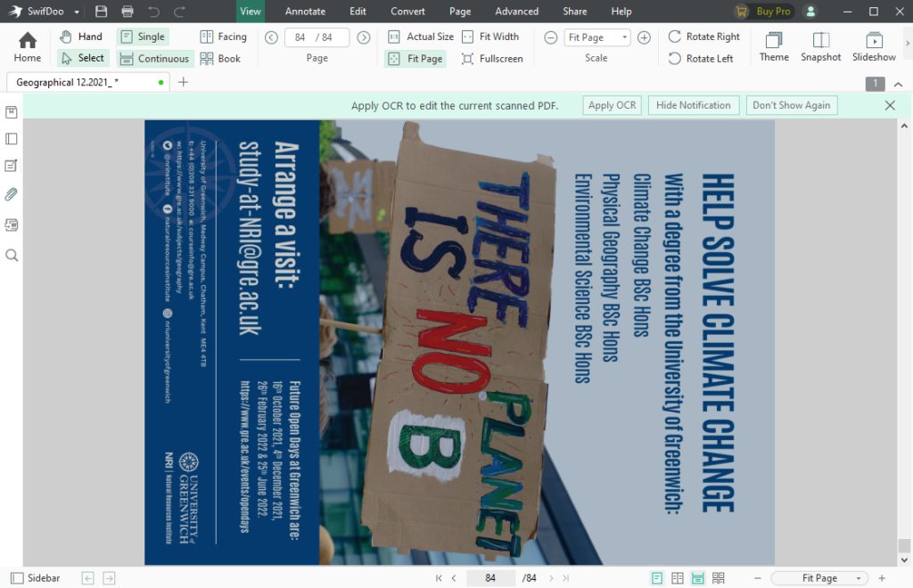Screen dimensions: 913x588
Task: Go to next page using ribbon arrow
Action: (x=364, y=37)
